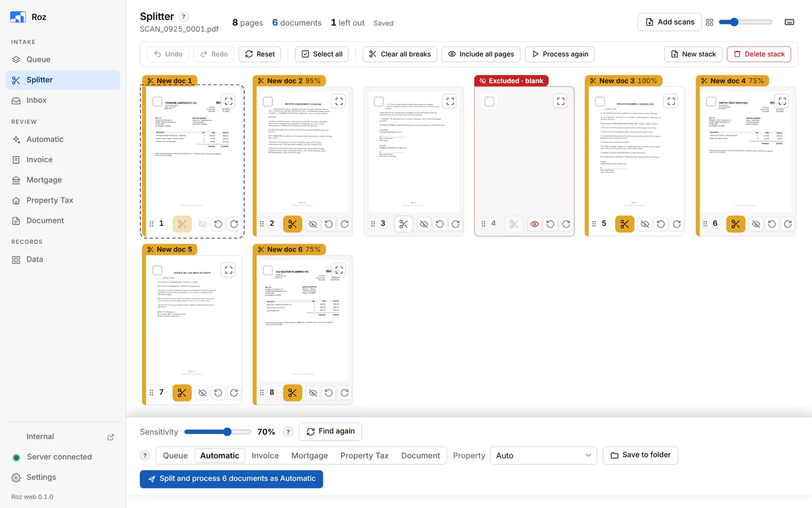Adjust the Sensitivity slider
Viewport: 812px width, 508px height.
point(218,432)
